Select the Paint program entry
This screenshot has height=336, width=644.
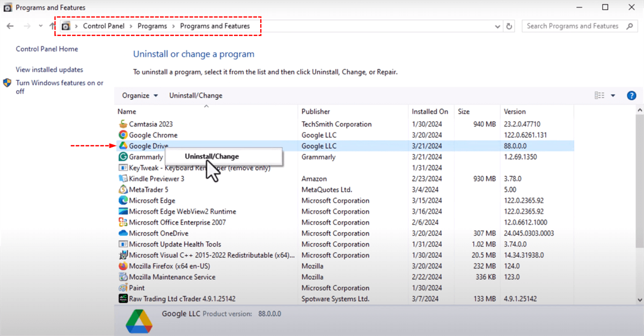pos(137,288)
